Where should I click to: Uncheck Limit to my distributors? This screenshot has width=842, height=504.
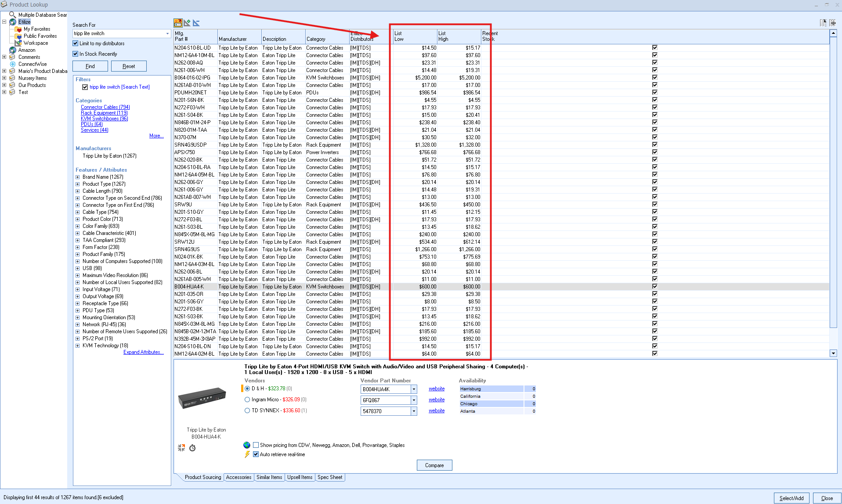[76, 43]
